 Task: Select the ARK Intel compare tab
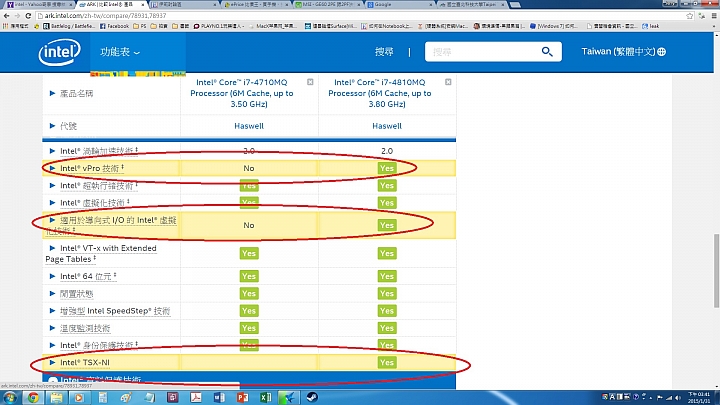click(110, 5)
